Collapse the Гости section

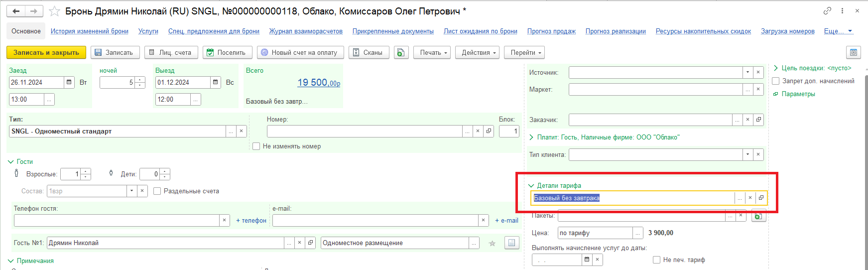pos(11,161)
